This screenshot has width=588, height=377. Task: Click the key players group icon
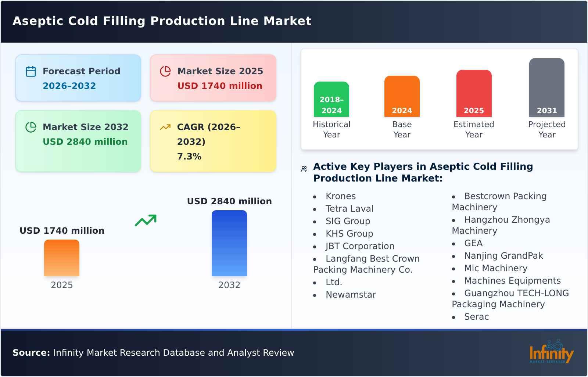(304, 168)
